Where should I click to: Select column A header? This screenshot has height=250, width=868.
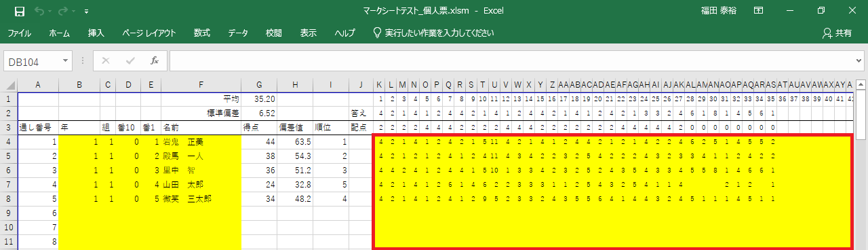38,85
